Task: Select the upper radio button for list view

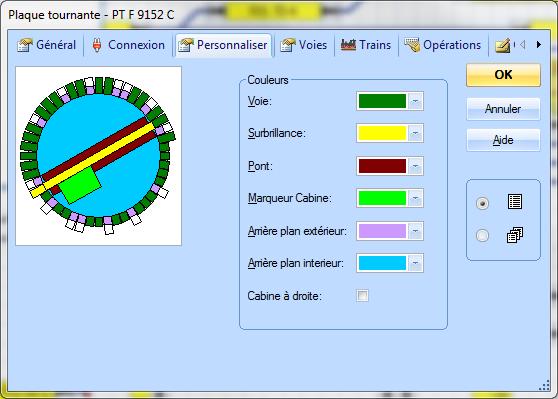Action: pos(482,203)
